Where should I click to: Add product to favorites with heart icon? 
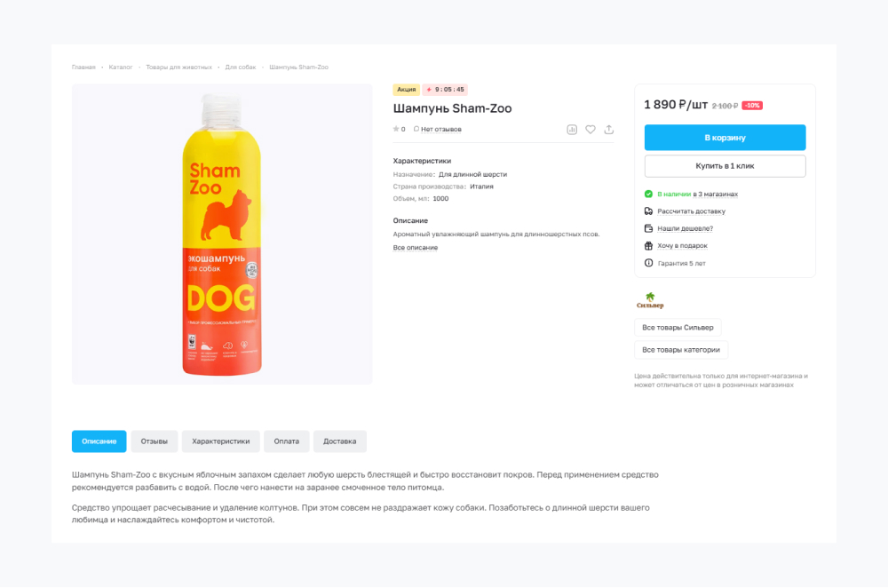pos(591,130)
